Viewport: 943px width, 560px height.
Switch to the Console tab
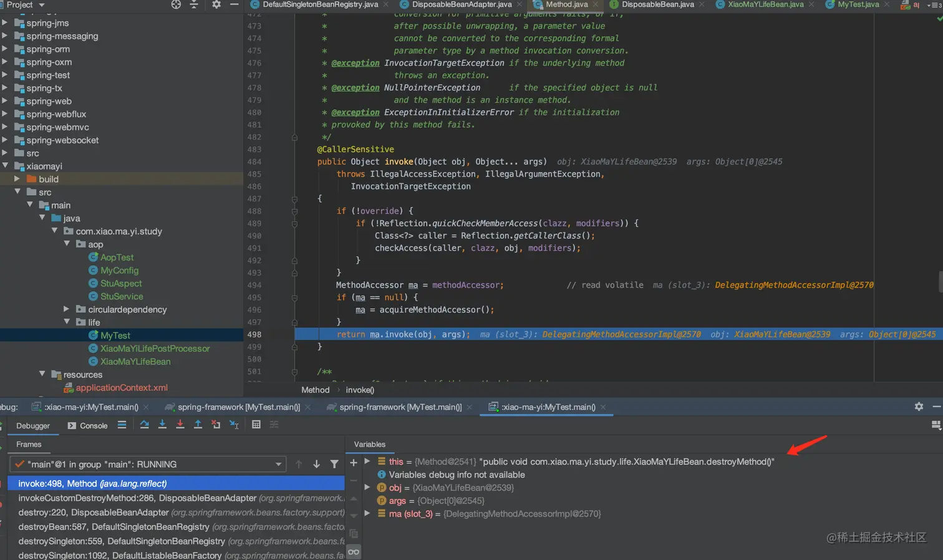(88, 425)
